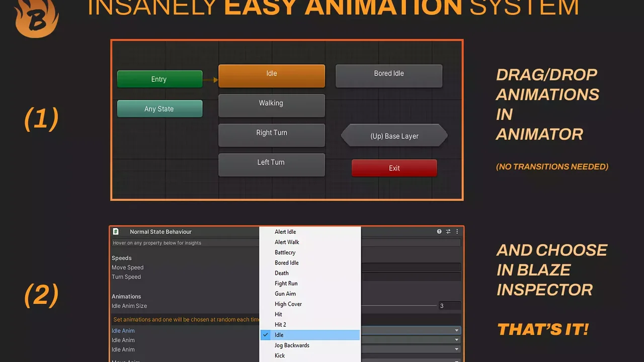
Task: Choose Hit 2 from the animation list
Action: 310,324
